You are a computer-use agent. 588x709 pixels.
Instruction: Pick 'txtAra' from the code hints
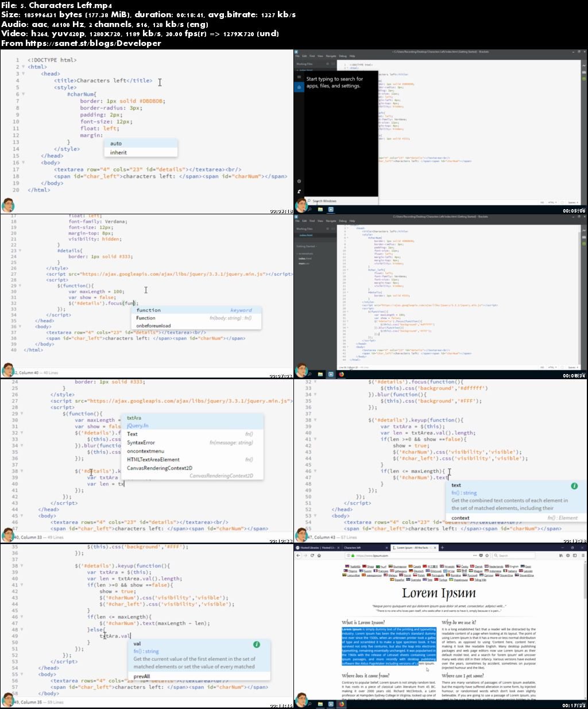(x=192, y=418)
